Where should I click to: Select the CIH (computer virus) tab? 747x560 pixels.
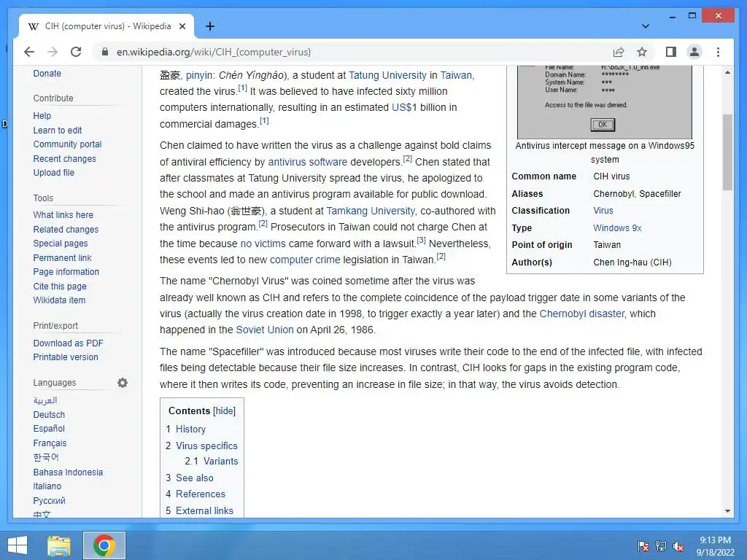pos(108,26)
